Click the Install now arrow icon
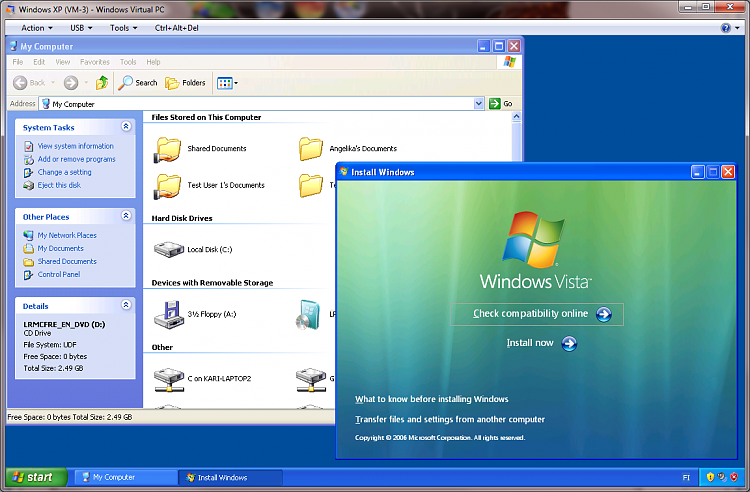The width and height of the screenshot is (750, 492). [569, 343]
